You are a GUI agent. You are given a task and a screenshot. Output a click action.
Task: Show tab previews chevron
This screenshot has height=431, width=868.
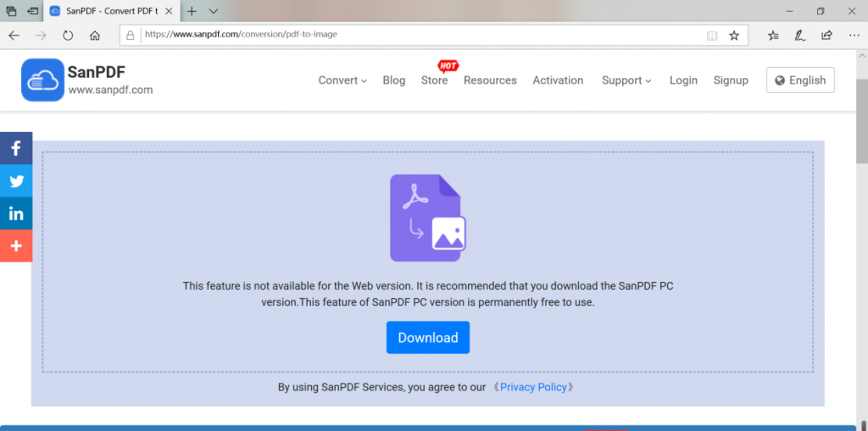214,11
